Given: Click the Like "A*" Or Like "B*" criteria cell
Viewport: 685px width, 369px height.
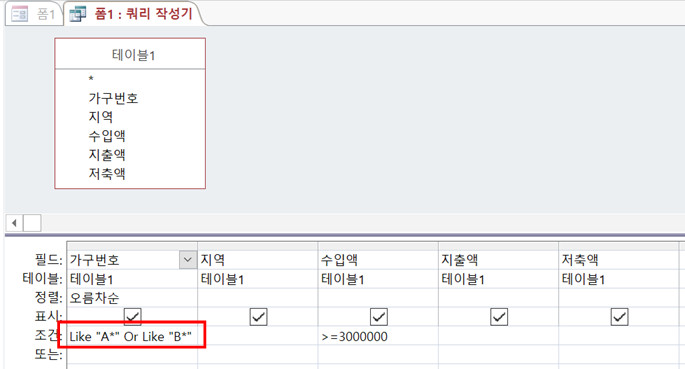Looking at the screenshot, I should click(x=132, y=336).
